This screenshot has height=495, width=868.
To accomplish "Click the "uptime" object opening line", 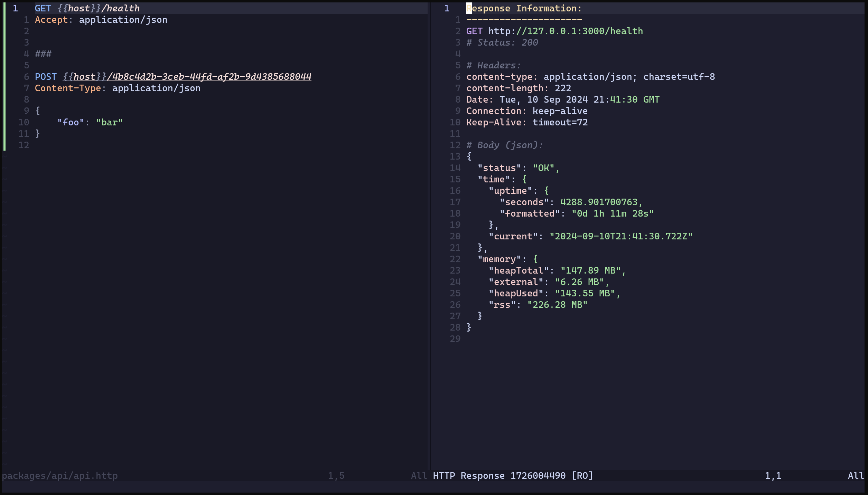I will 519,191.
